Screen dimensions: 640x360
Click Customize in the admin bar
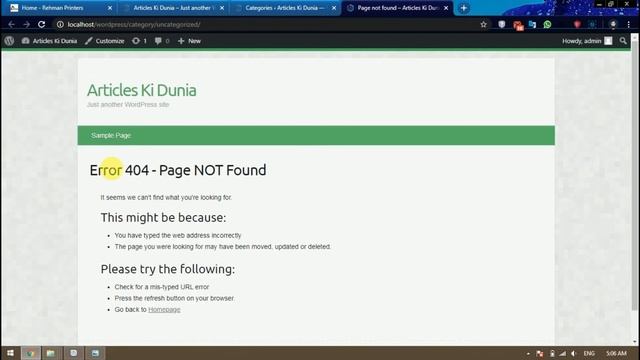click(x=105, y=41)
